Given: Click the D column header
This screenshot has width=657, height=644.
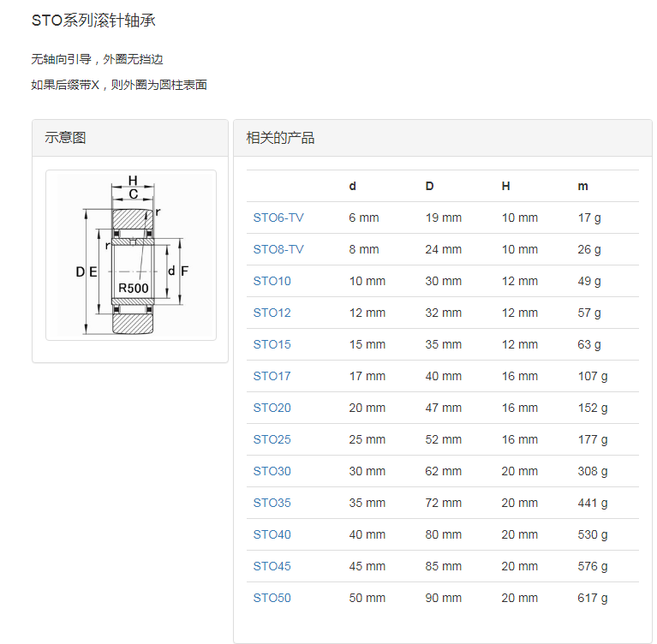Looking at the screenshot, I should point(429,186).
